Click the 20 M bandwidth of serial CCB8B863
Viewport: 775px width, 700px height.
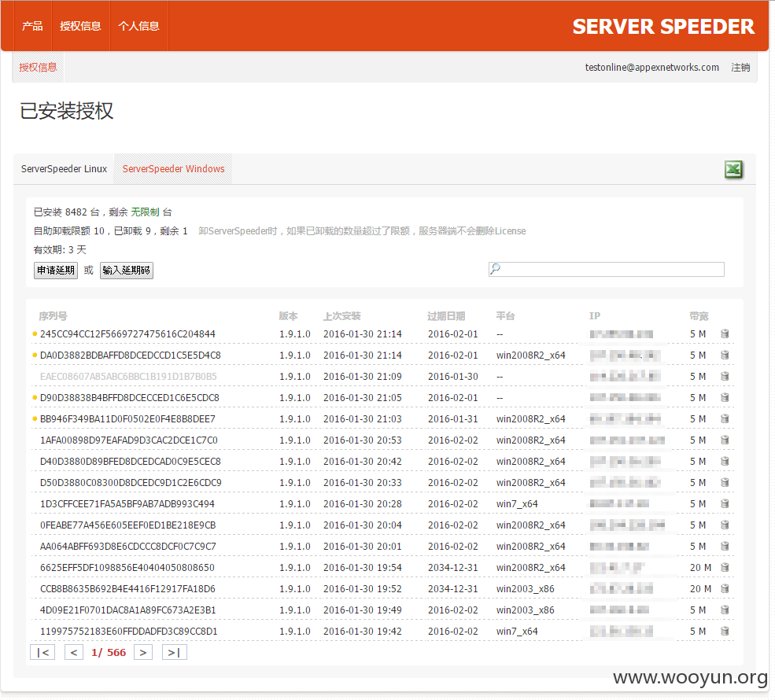(x=701, y=589)
